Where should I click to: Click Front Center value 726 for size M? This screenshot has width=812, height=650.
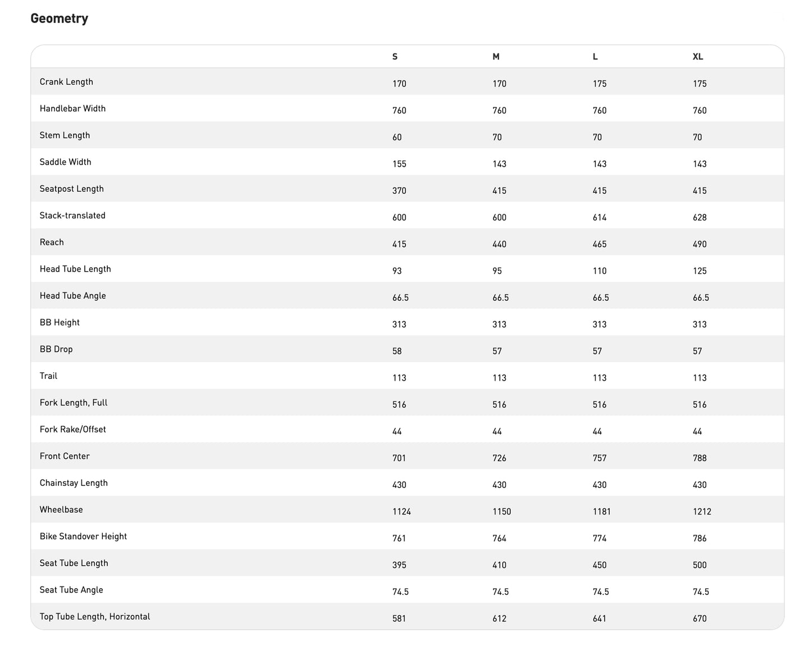click(x=499, y=458)
